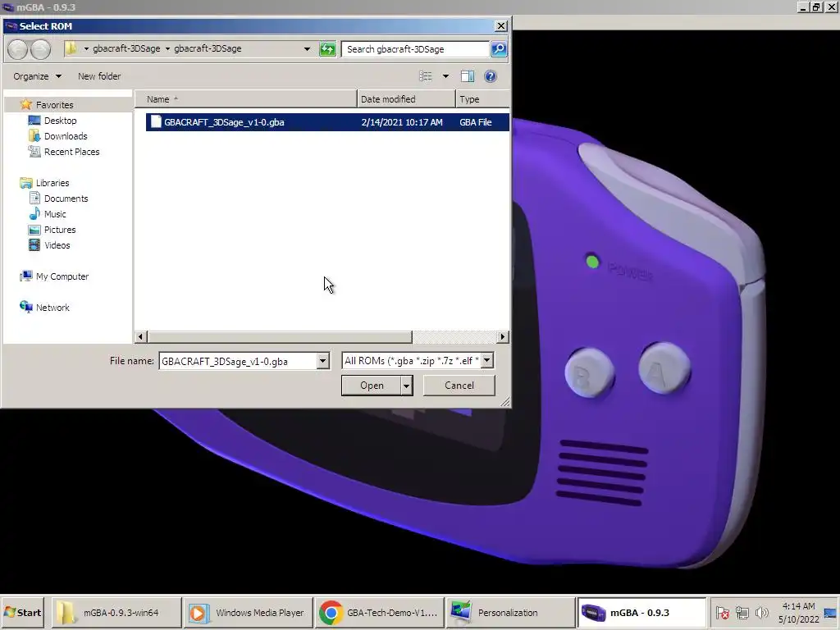The height and width of the screenshot is (630, 840).
Task: Click the date 2/14/2021 10:17 AM cell
Action: pos(402,122)
